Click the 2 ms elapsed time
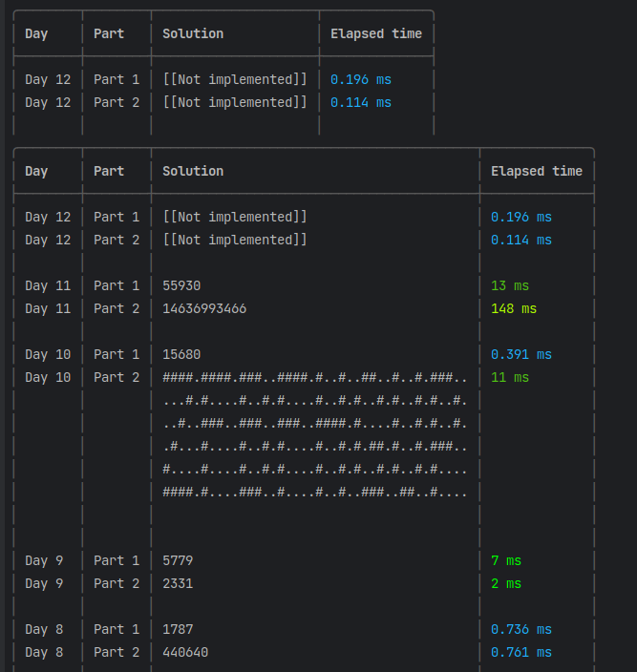This screenshot has height=672, width=637. click(506, 584)
